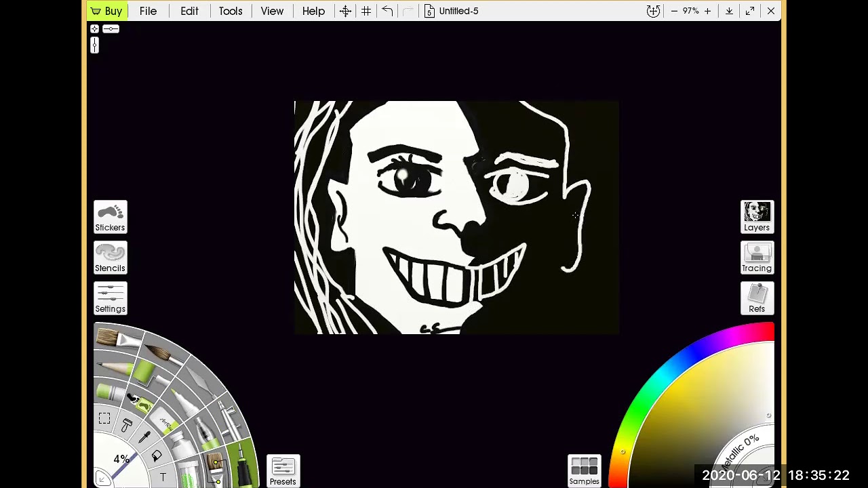Select the Palette Knife tool
This screenshot has height=488, width=868.
201,381
